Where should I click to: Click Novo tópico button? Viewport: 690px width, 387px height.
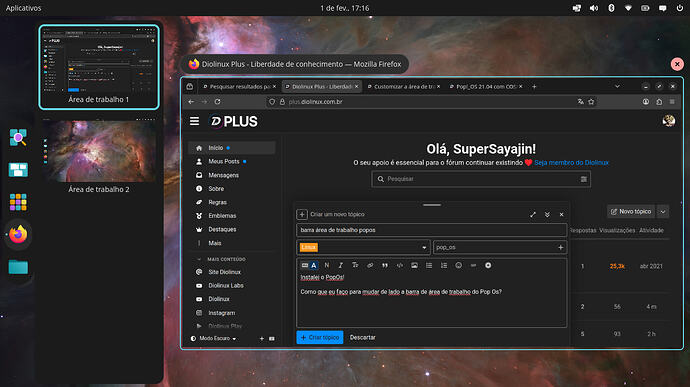pyautogui.click(x=631, y=212)
